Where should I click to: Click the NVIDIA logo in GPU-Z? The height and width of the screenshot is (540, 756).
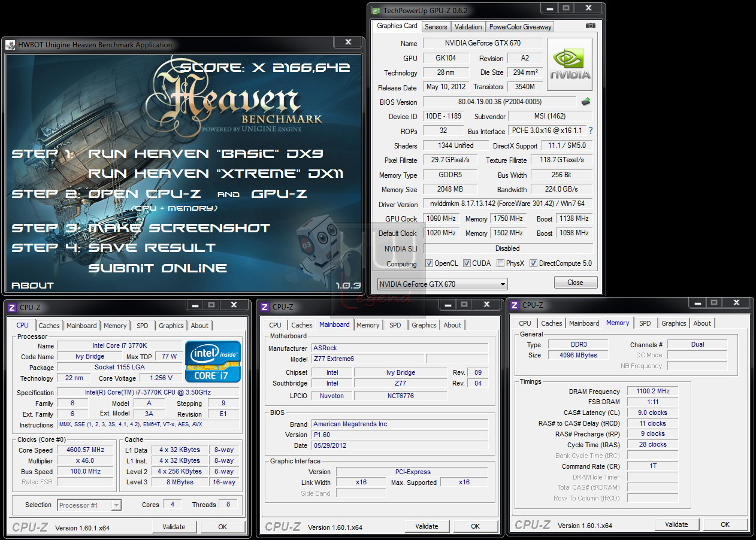point(570,65)
